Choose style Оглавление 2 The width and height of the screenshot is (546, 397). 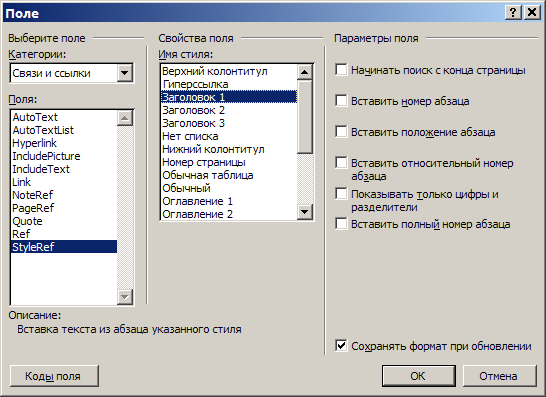pos(229,214)
